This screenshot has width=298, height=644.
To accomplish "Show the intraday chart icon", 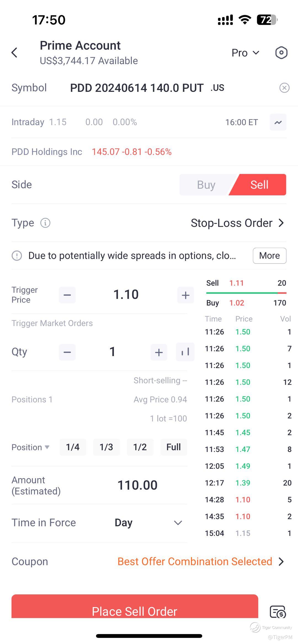I will coord(278,122).
